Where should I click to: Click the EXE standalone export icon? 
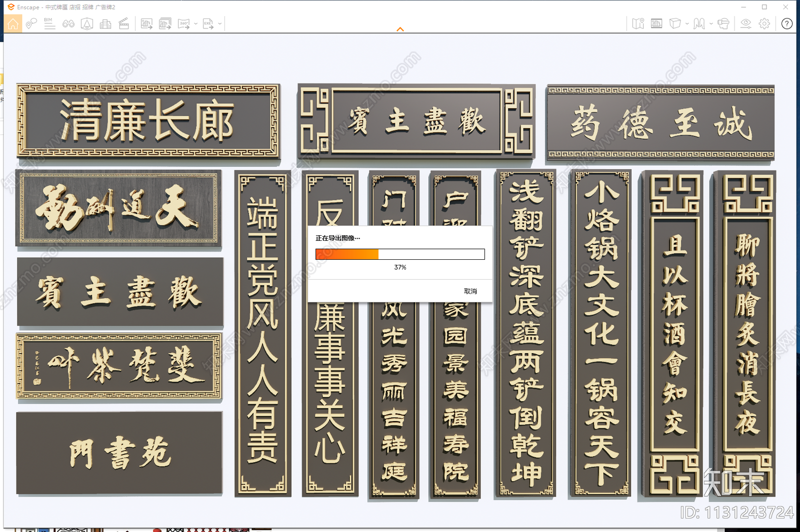tap(208, 23)
